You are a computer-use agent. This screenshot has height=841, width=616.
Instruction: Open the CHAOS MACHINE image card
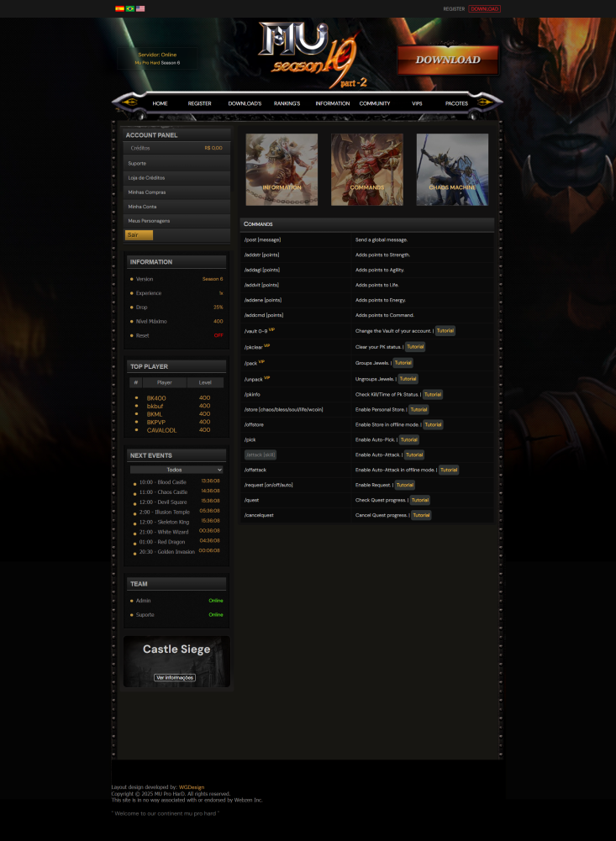452,170
